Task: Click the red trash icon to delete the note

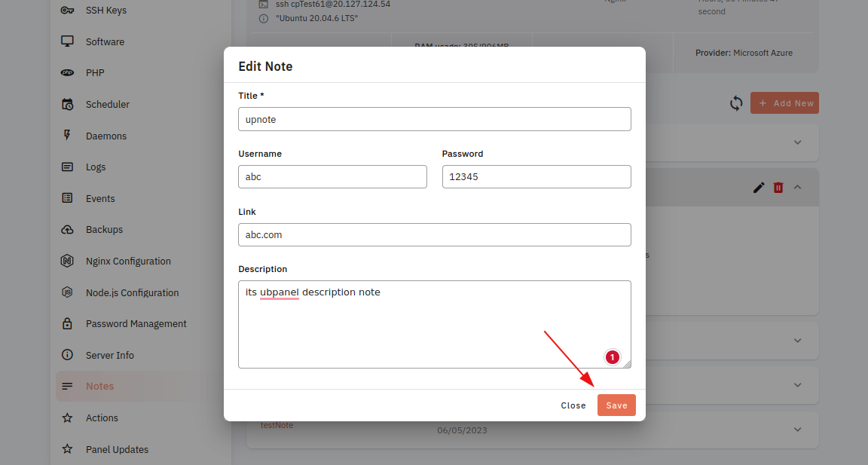Action: point(778,188)
